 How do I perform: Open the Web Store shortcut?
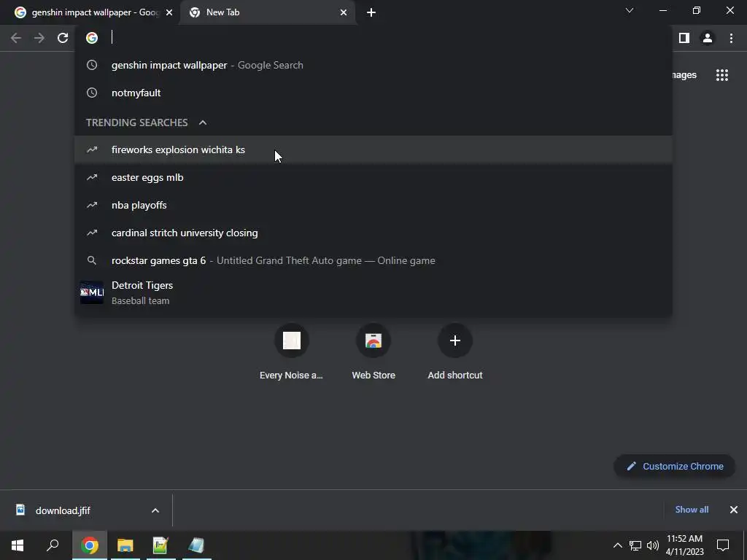pyautogui.click(x=373, y=351)
